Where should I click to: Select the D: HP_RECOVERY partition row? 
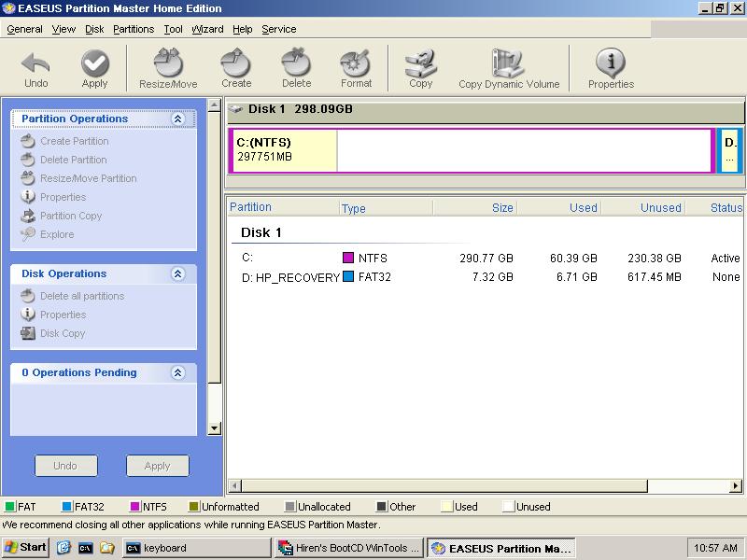coord(486,276)
